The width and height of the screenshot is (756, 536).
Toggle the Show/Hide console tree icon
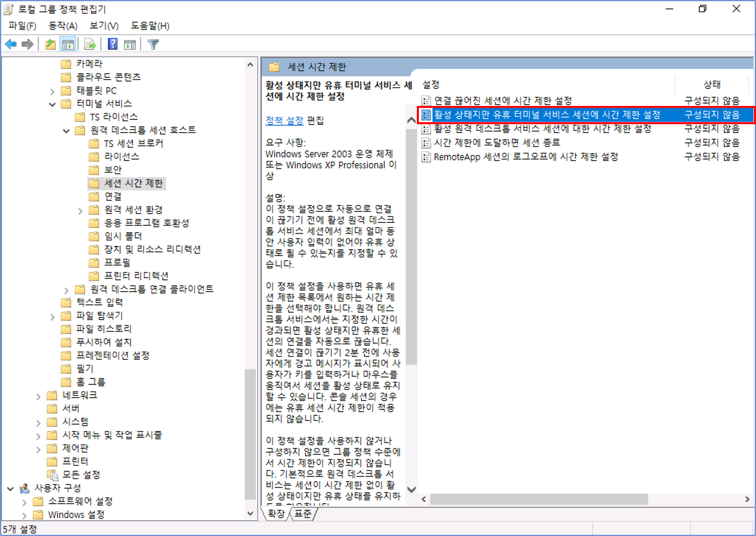68,44
